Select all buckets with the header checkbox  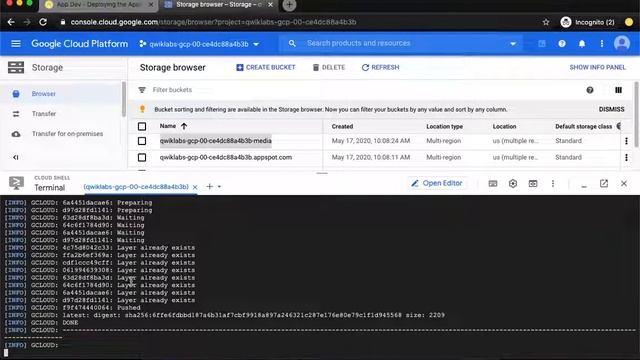[x=142, y=126]
